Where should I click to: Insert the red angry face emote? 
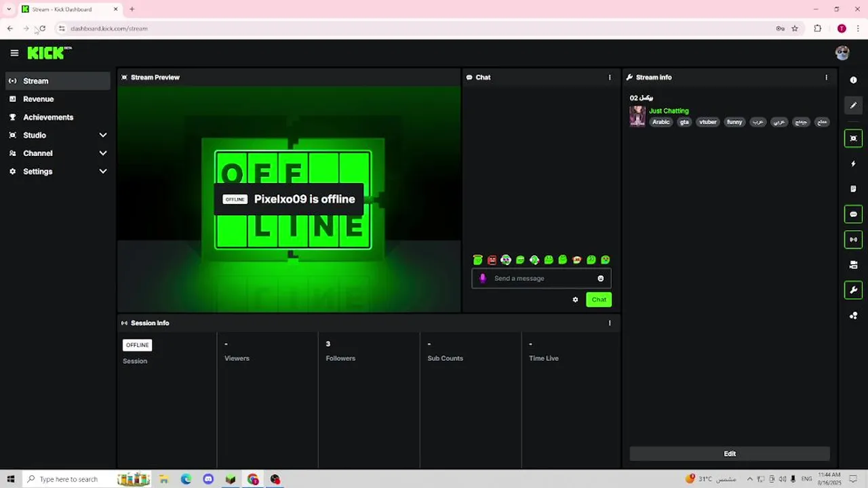492,260
